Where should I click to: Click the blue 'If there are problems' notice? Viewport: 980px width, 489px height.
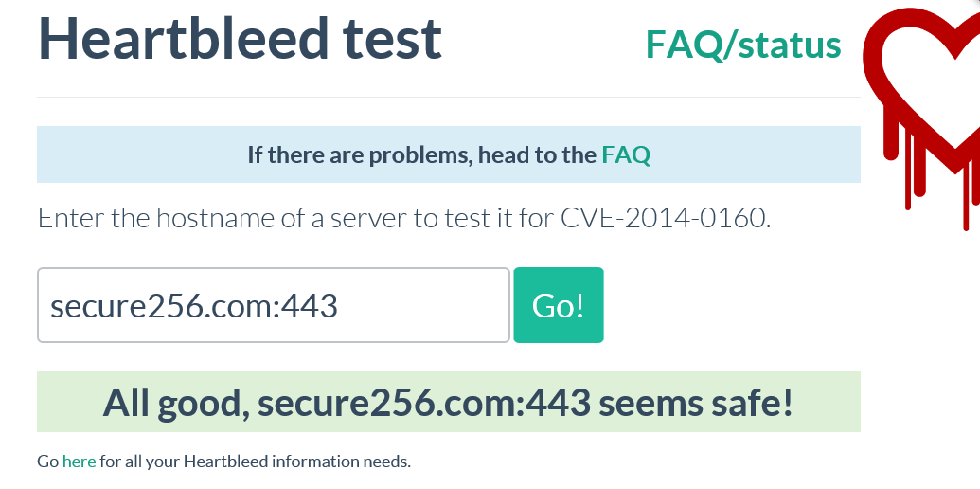click(449, 154)
